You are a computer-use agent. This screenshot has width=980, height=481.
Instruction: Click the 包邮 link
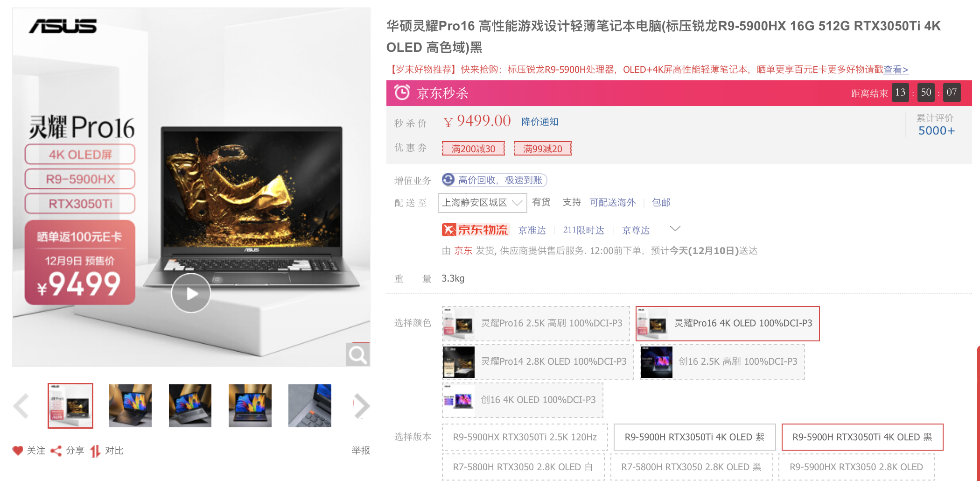[x=661, y=203]
